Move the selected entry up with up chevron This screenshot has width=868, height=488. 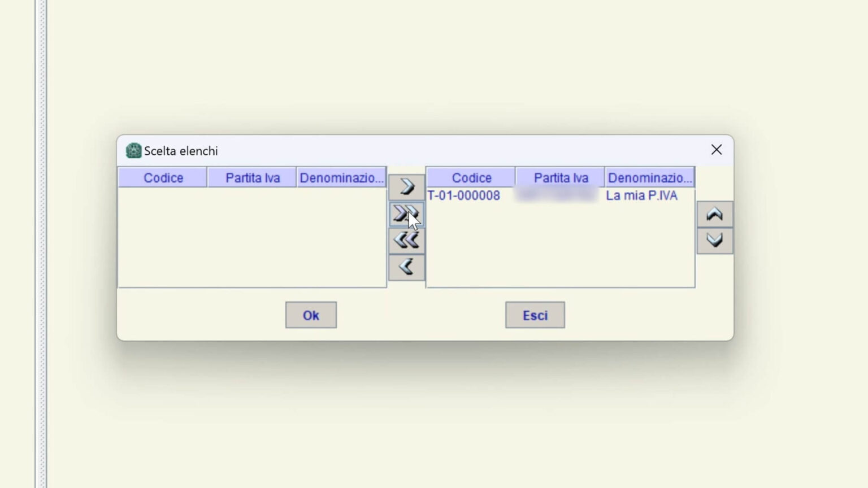(x=714, y=215)
